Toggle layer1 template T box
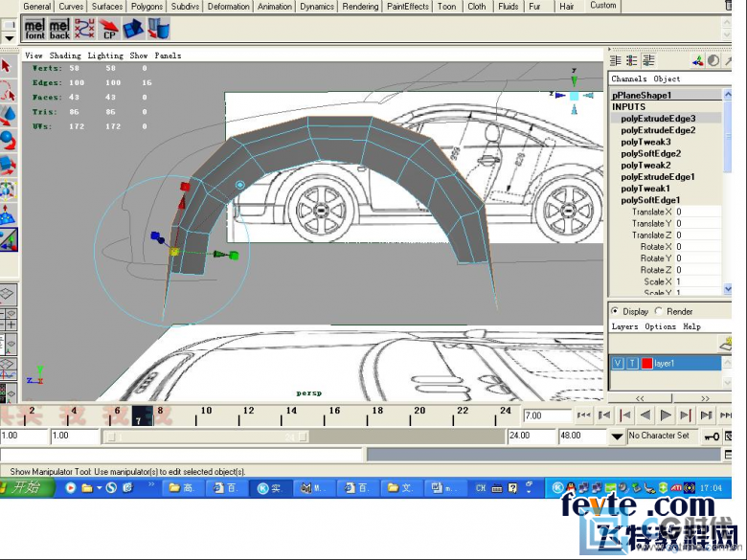This screenshot has width=747, height=560. point(633,363)
